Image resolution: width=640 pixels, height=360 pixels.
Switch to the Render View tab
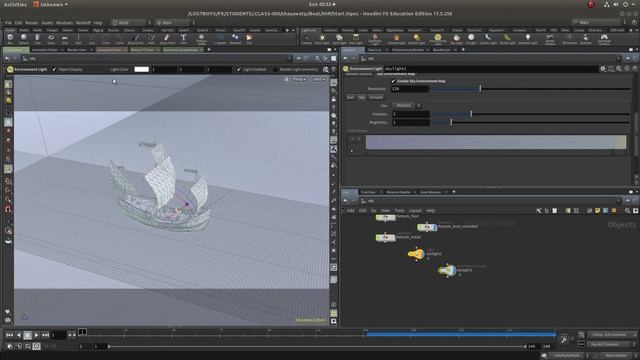(77, 50)
